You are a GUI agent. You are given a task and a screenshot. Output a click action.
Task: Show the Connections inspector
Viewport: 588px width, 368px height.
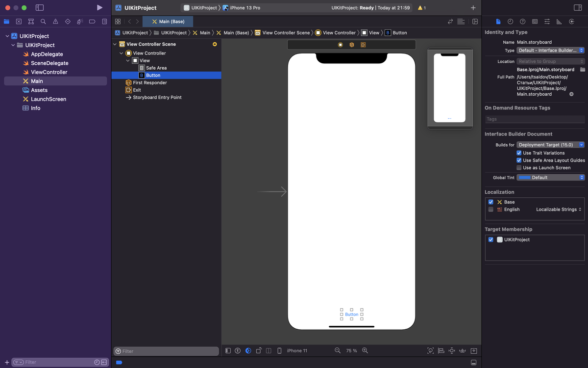point(571,22)
